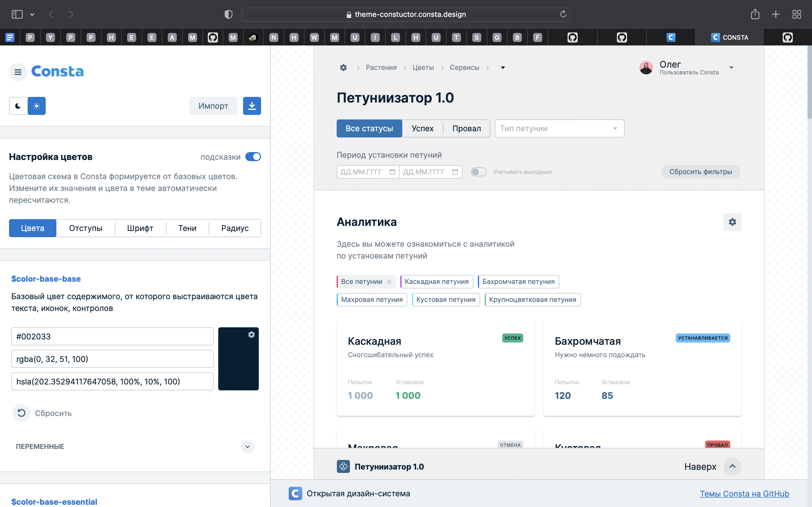Open the hamburger navigation menu
812x507 pixels.
18,72
